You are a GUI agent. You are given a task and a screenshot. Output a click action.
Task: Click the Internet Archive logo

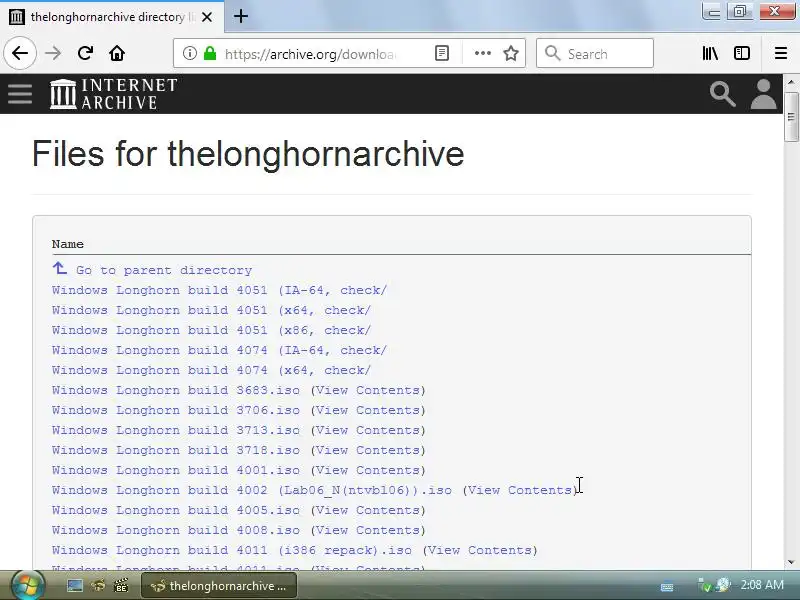113,93
